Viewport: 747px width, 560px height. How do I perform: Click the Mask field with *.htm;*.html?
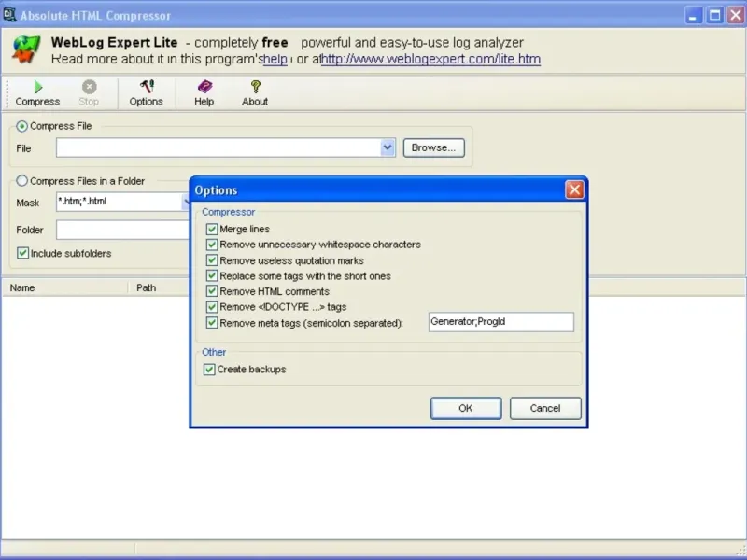click(x=122, y=202)
